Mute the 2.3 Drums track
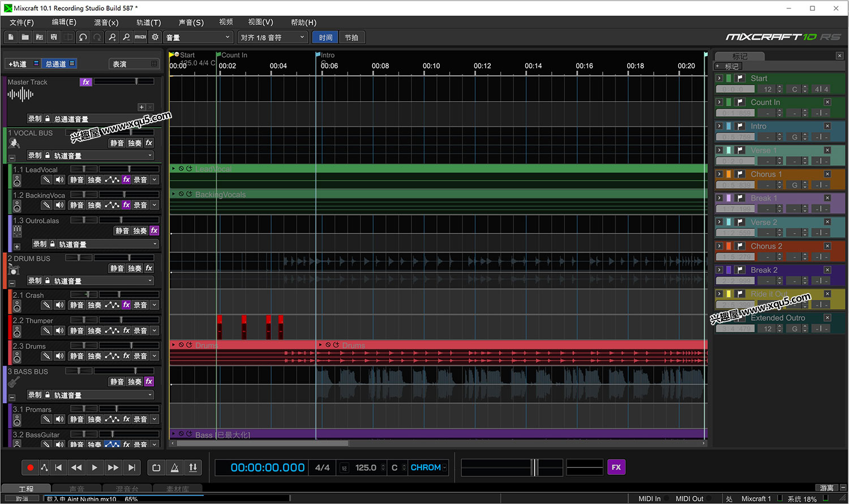The height and width of the screenshot is (504, 849). [77, 356]
